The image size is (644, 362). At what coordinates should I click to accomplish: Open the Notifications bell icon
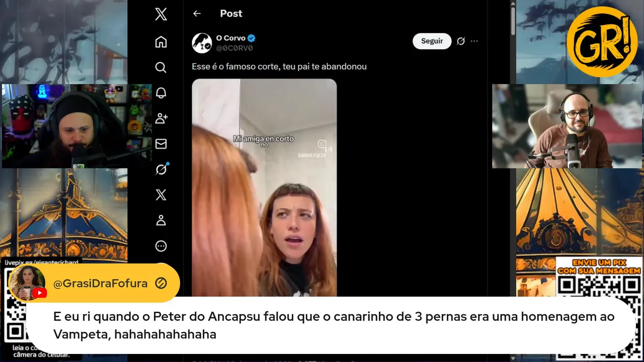click(x=161, y=93)
